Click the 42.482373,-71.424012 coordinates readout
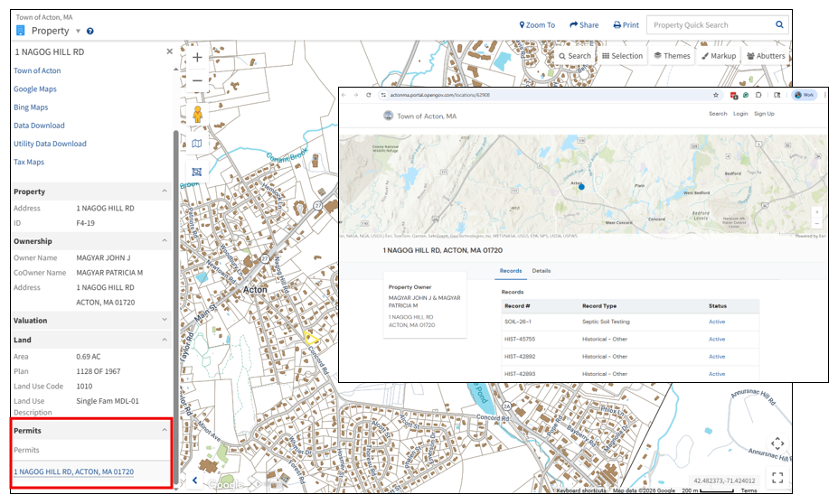 pyautogui.click(x=724, y=481)
